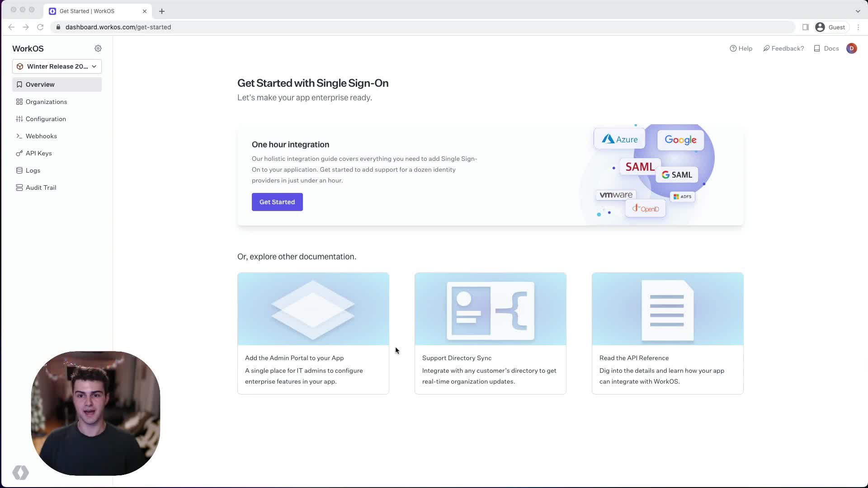This screenshot has width=868, height=488.
Task: Select Overview in the sidebar
Action: [41, 84]
